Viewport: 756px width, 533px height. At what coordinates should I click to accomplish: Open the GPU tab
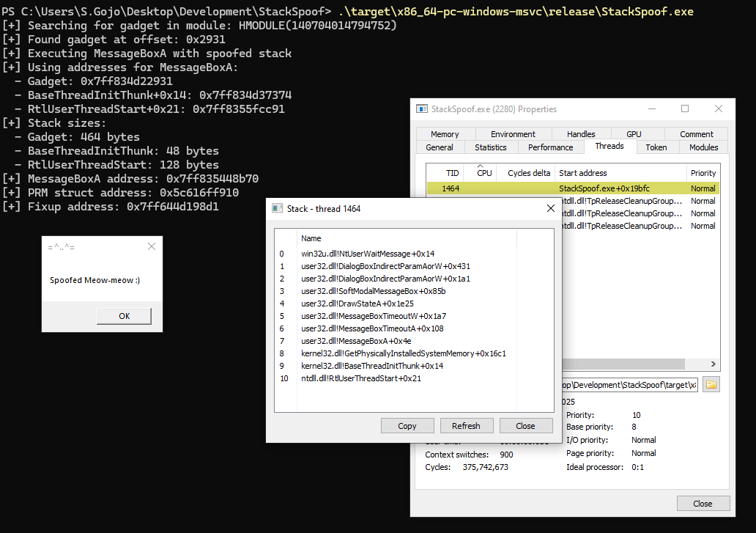[x=634, y=134]
